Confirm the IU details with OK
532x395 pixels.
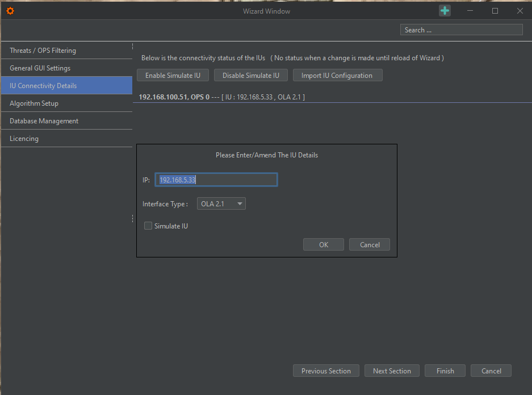point(323,244)
